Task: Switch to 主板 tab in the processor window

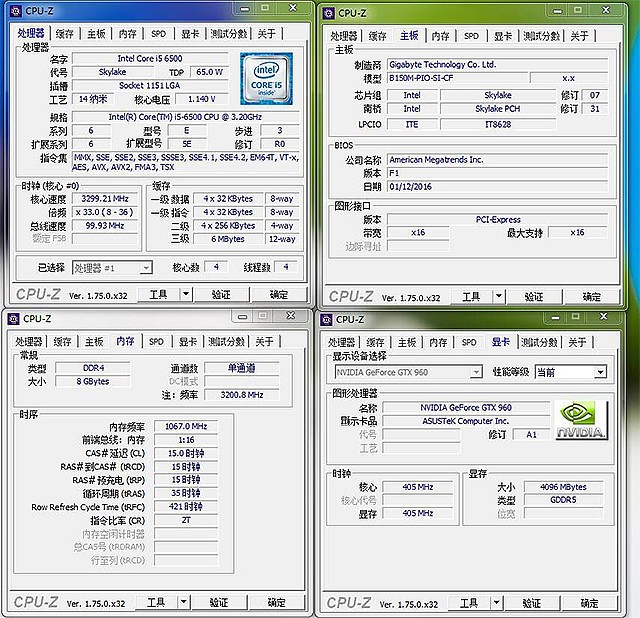Action: 96,34
